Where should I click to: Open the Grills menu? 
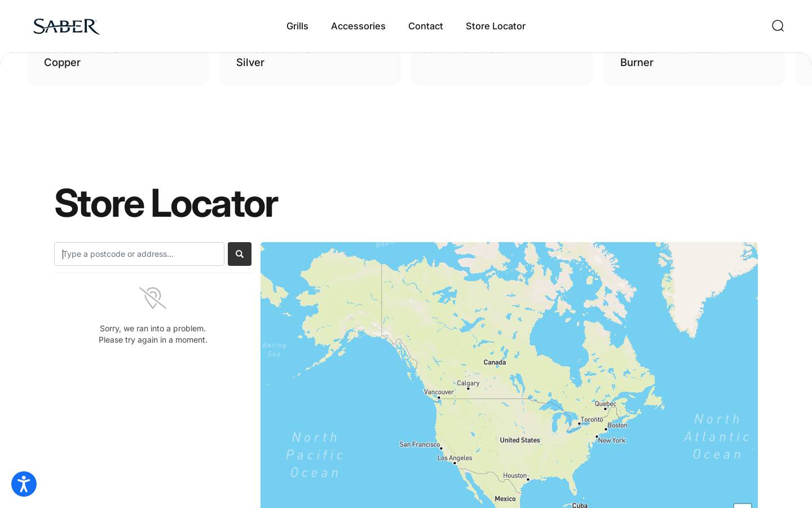[x=297, y=26]
